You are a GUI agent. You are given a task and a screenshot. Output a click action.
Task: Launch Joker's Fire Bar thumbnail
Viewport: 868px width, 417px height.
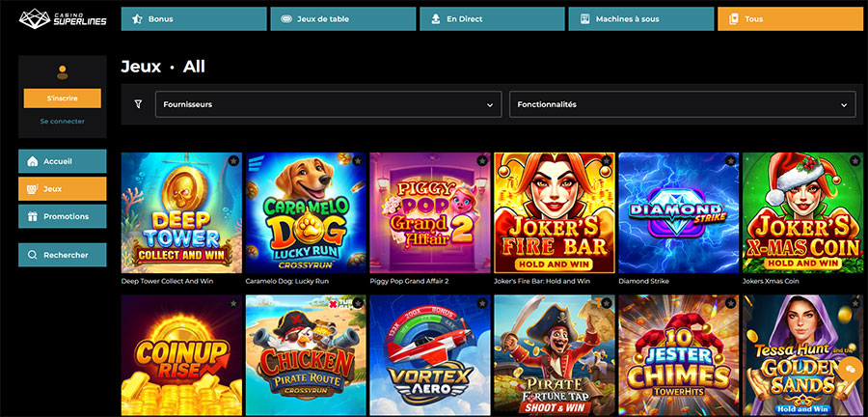click(555, 212)
